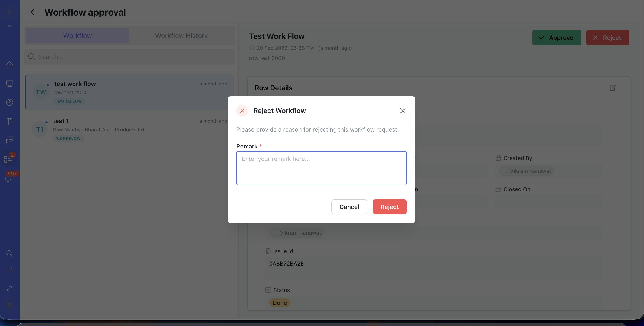This screenshot has width=644, height=326.
Task: Open the Row Details external link icon
Action: click(612, 88)
